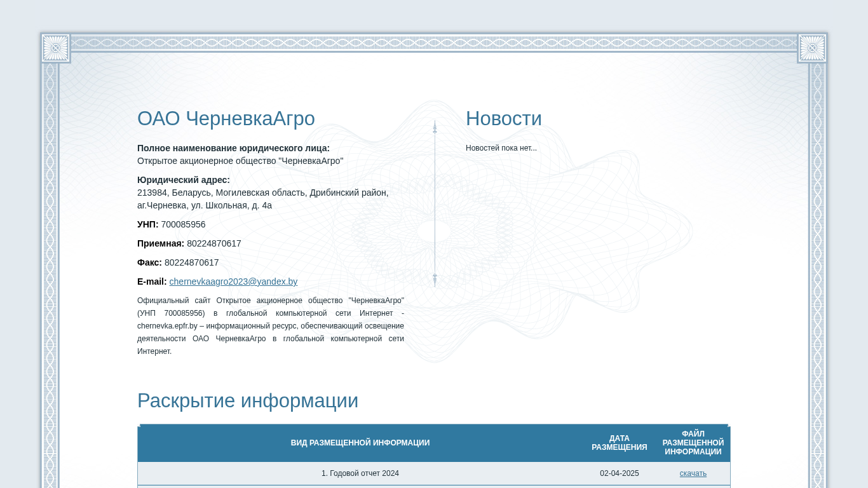Click the top-right corner rosette ornament
Screen dimensions: 868x488
[x=812, y=48]
